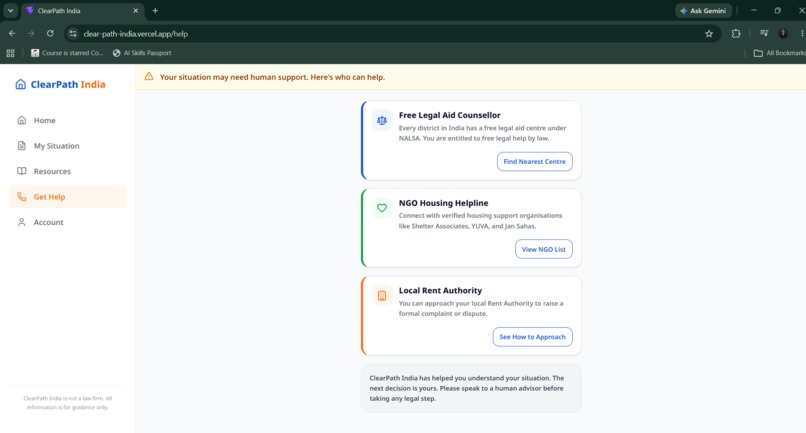Open My Situation in the sidebar
The width and height of the screenshot is (806, 433).
click(x=67, y=146)
